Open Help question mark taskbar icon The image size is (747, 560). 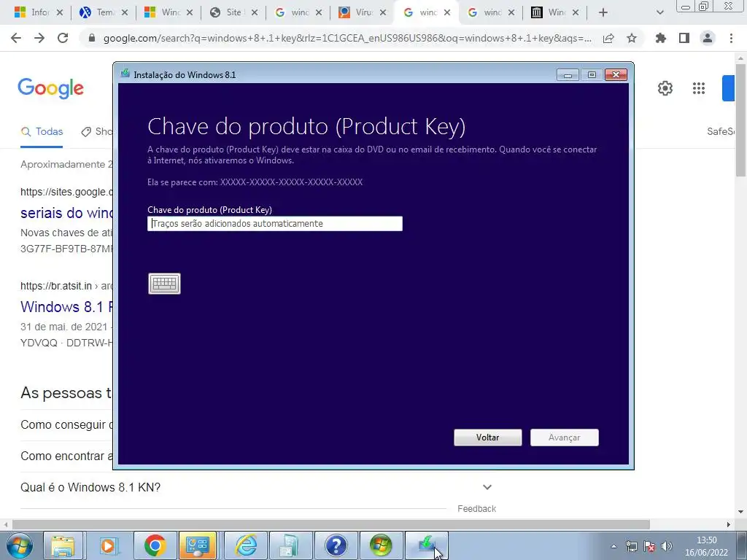pyautogui.click(x=336, y=545)
